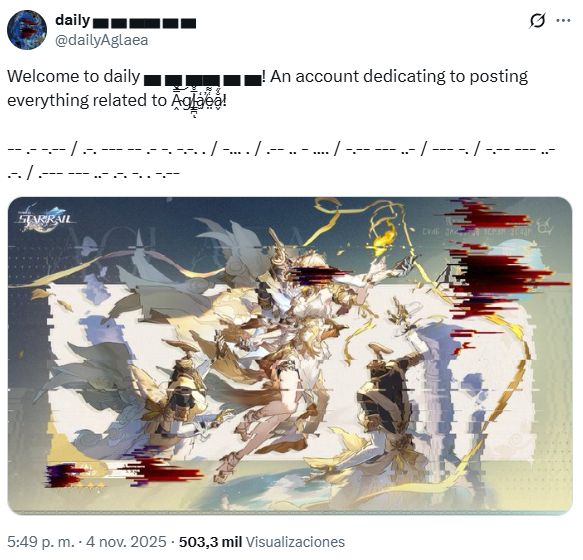Click the 'Welcome to daily' tweet text
The width and height of the screenshot is (583, 560).
coord(74,77)
